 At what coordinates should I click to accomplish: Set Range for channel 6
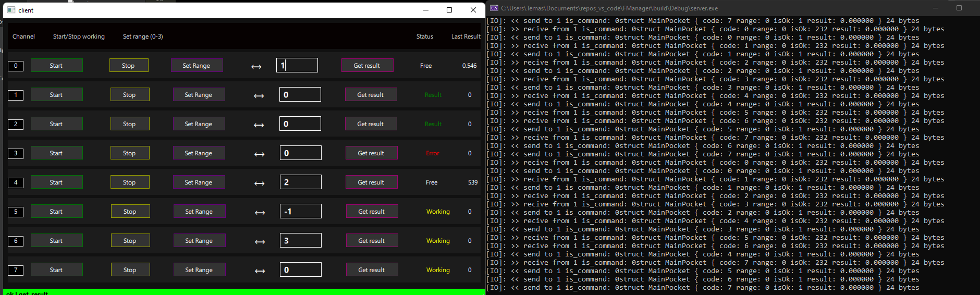199,240
